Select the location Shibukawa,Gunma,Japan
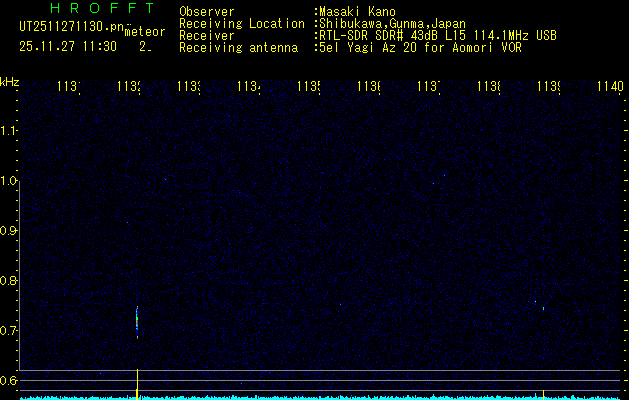 390,24
